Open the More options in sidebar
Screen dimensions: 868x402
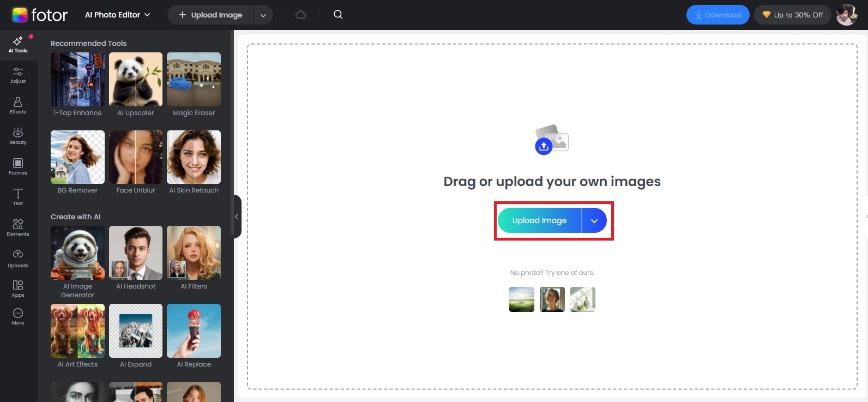coord(18,316)
